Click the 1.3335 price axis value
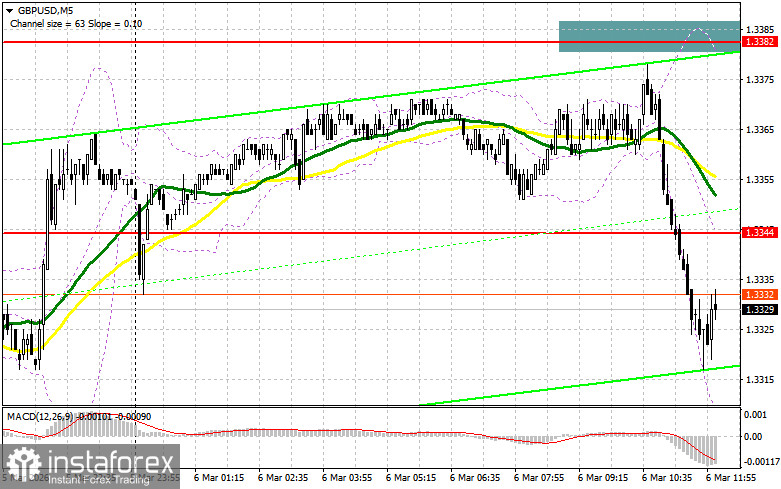Viewport: 781px width, 489px height. point(760,280)
